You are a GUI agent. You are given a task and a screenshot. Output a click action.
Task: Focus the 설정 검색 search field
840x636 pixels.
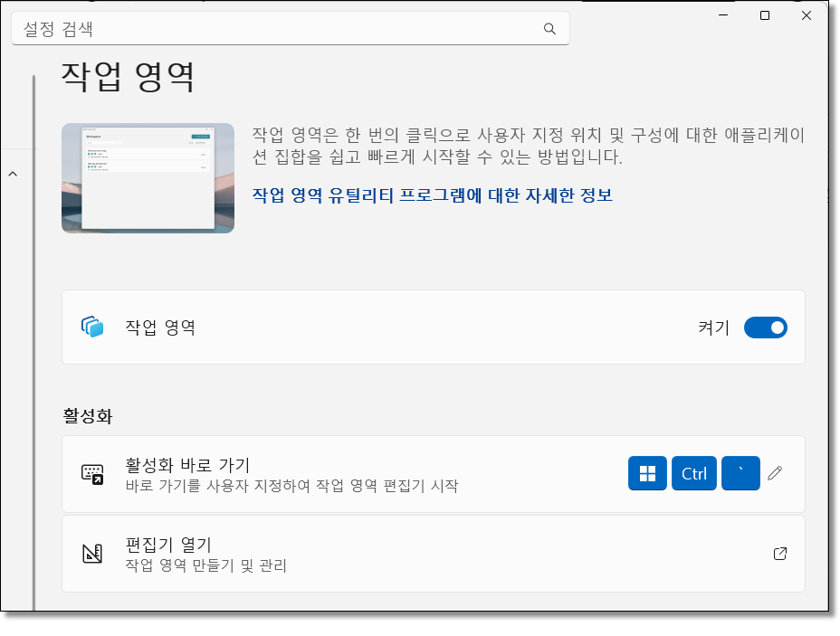(x=290, y=28)
